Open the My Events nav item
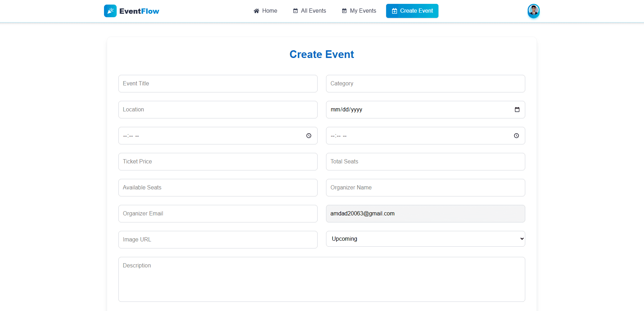The height and width of the screenshot is (311, 644). tap(359, 11)
